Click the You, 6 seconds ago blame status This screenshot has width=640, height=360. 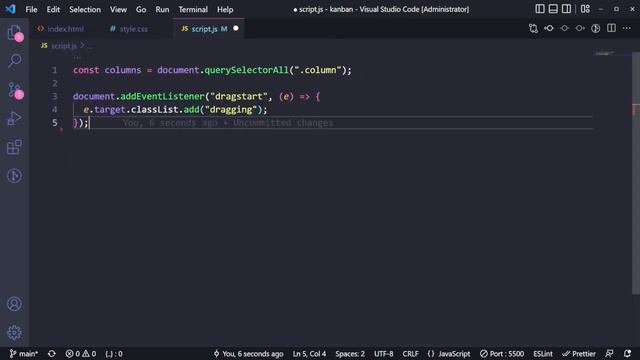[249, 354]
